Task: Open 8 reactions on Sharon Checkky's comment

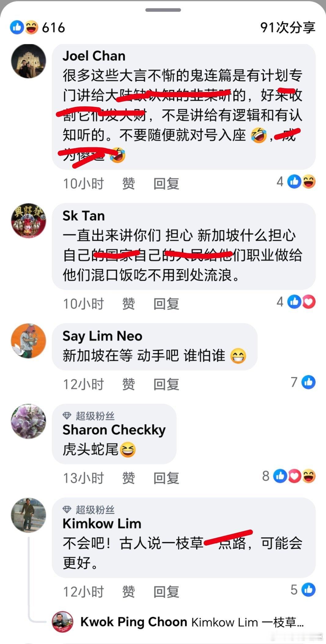Action: click(289, 476)
